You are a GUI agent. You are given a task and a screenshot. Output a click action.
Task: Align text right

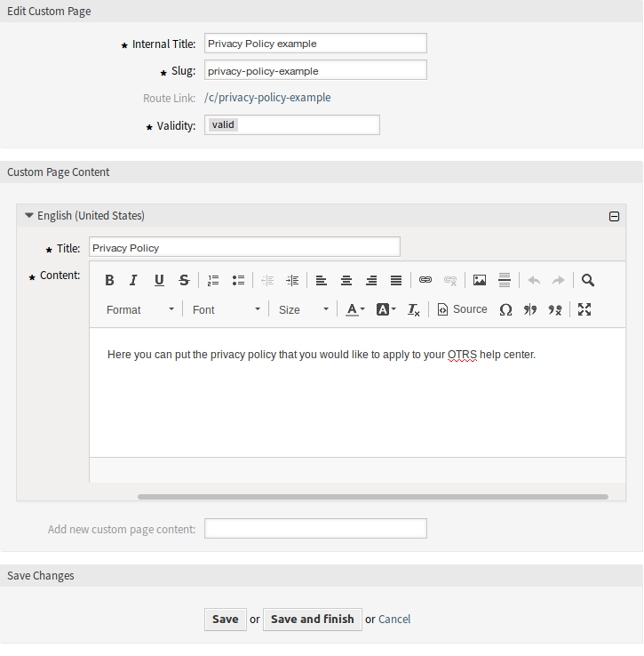[x=371, y=280]
